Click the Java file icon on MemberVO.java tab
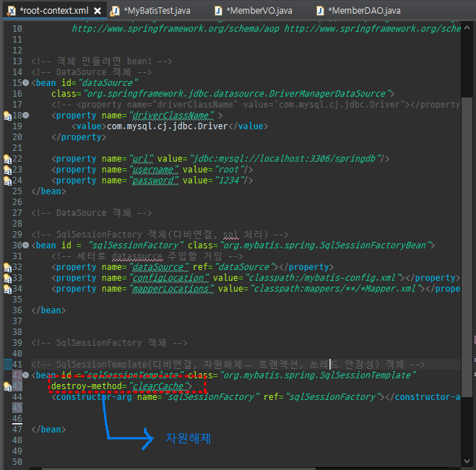 tap(218, 12)
